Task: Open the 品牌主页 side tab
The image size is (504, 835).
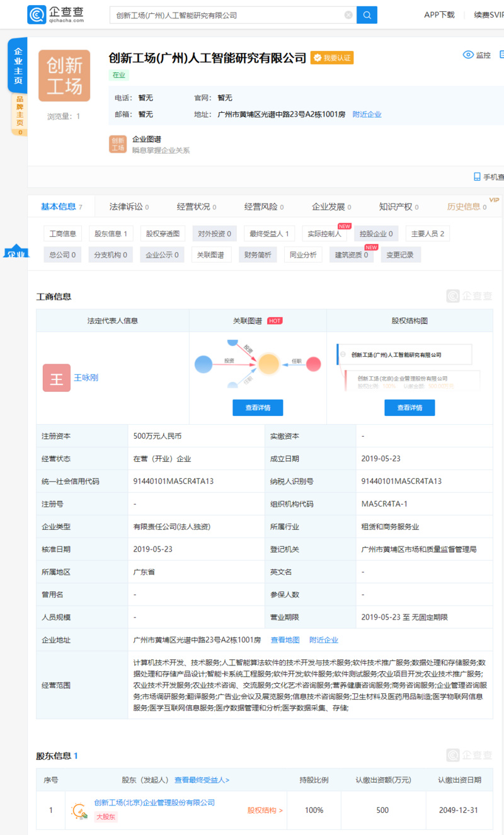Action: 20,114
